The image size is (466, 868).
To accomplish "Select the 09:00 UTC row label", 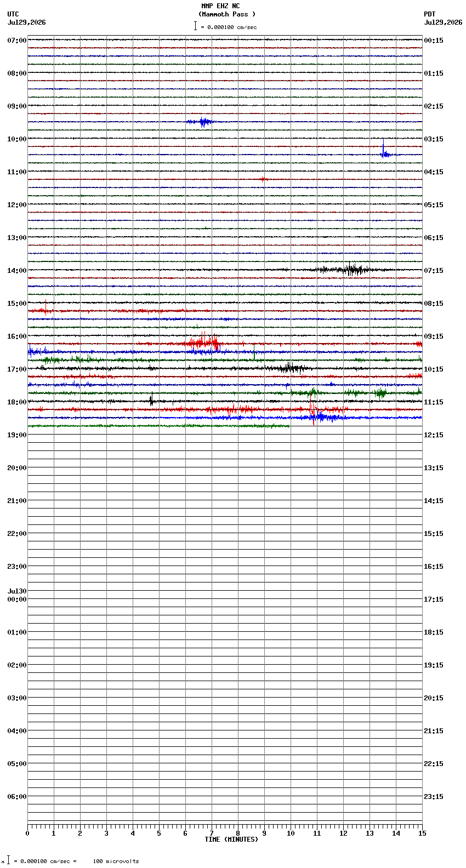I will pos(17,106).
